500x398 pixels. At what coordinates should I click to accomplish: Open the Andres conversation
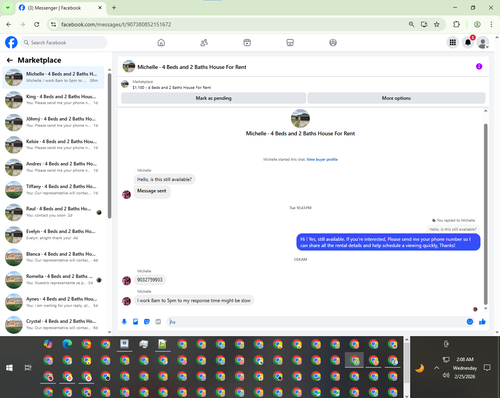(53, 167)
